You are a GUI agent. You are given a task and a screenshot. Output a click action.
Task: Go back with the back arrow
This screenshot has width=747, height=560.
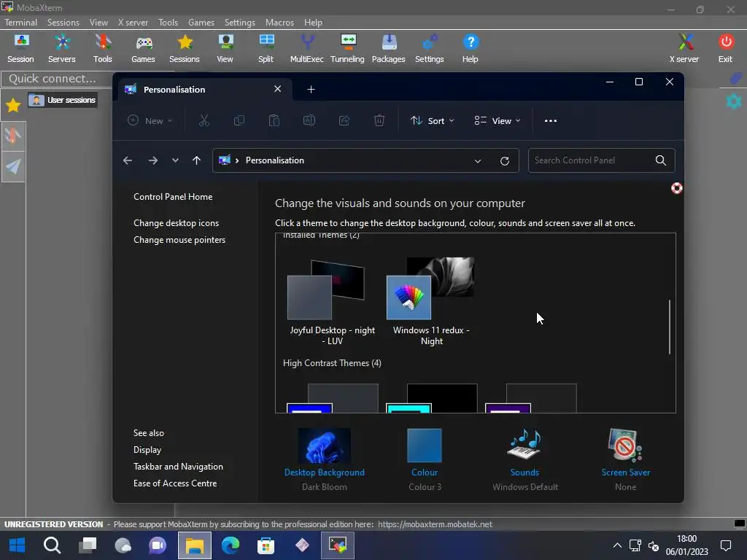coord(127,160)
